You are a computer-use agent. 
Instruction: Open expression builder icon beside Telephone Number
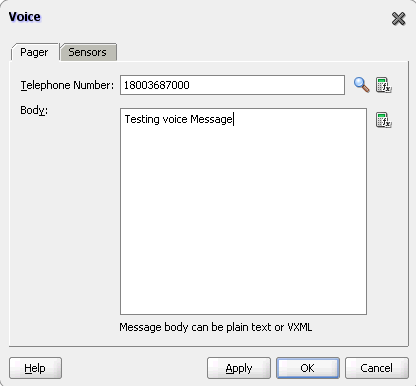pyautogui.click(x=384, y=85)
